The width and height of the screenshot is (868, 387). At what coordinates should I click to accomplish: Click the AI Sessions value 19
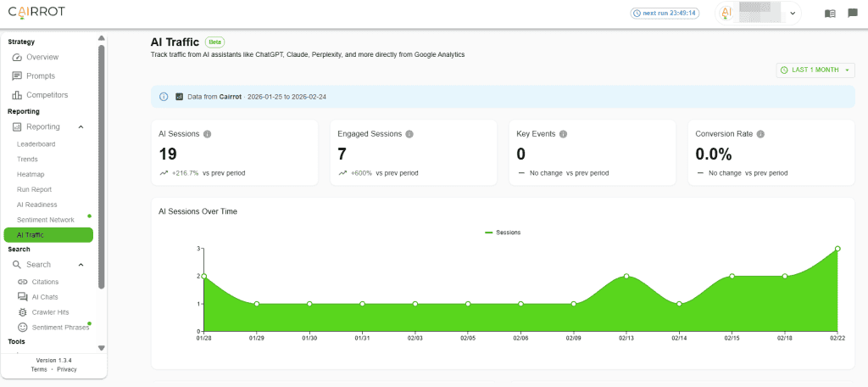(168, 154)
